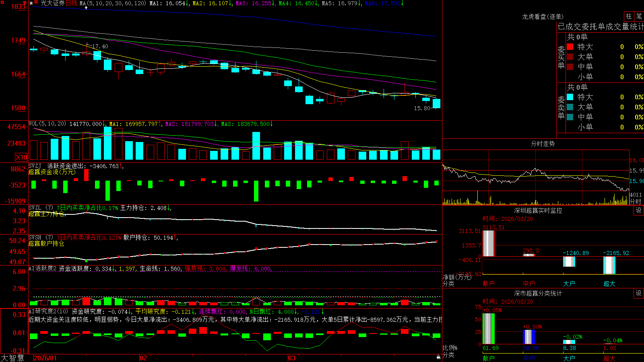Viewport: 644px width, 362px height.
Task: Click the 2026/01 date marker on the time axis
Action: pos(45,358)
